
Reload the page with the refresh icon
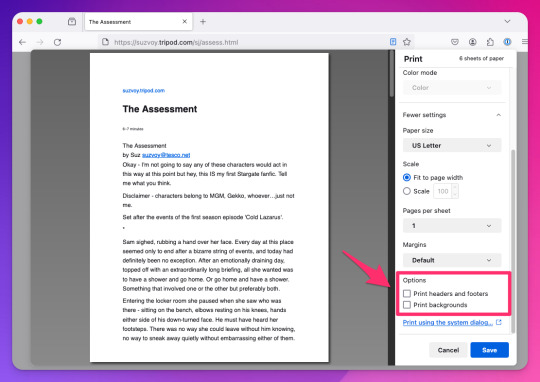[58, 42]
